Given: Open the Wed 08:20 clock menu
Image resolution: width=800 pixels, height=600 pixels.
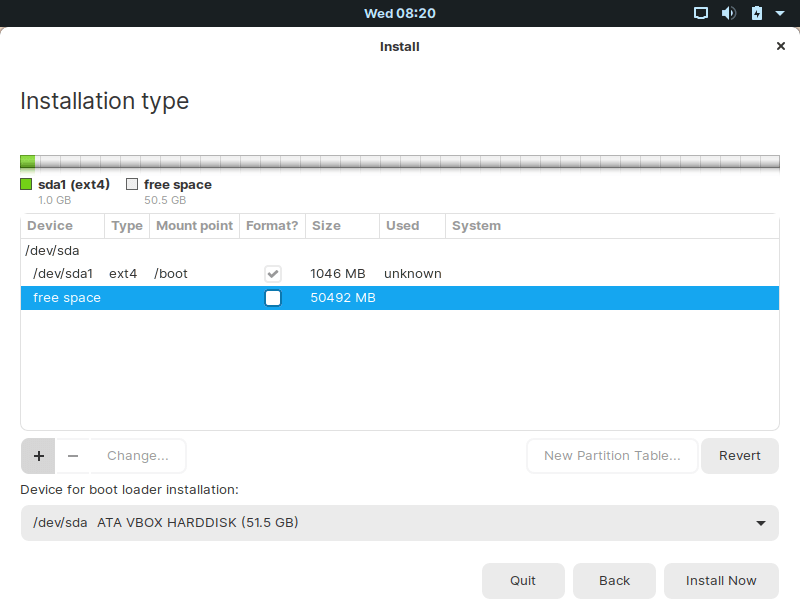Looking at the screenshot, I should click(x=400, y=13).
